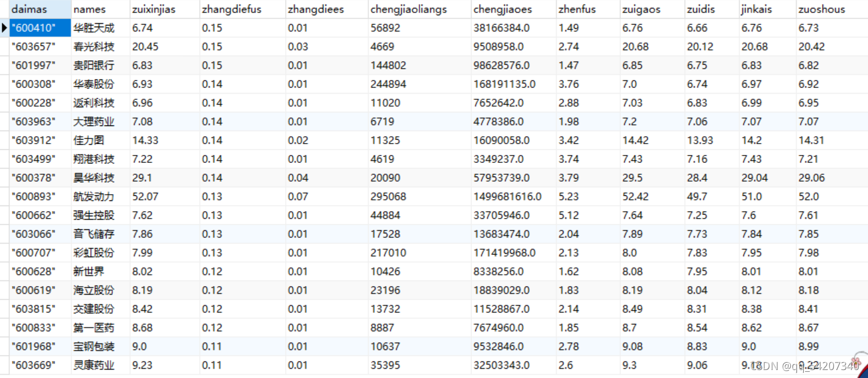Select code cell "600628"

40,271
